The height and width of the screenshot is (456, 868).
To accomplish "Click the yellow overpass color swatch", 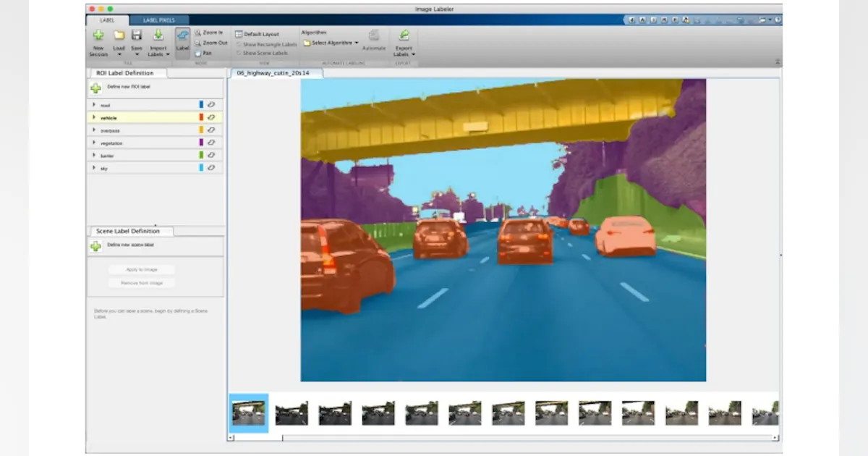I will pos(201,130).
